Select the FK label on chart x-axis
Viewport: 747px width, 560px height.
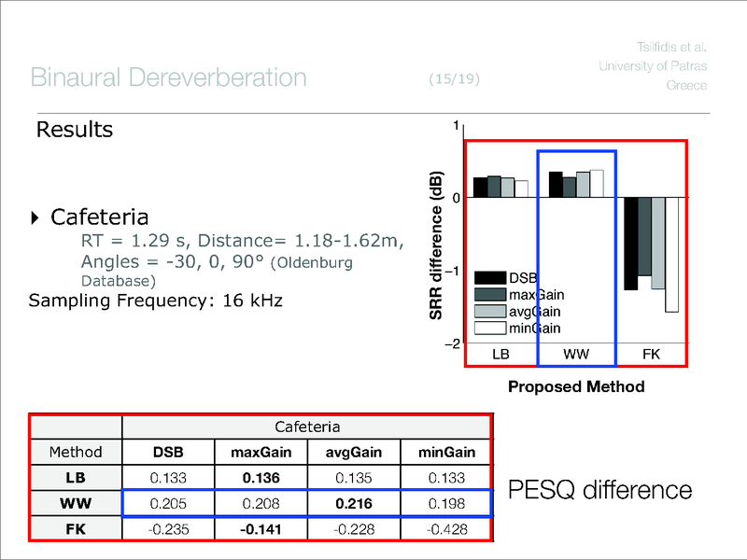(651, 356)
